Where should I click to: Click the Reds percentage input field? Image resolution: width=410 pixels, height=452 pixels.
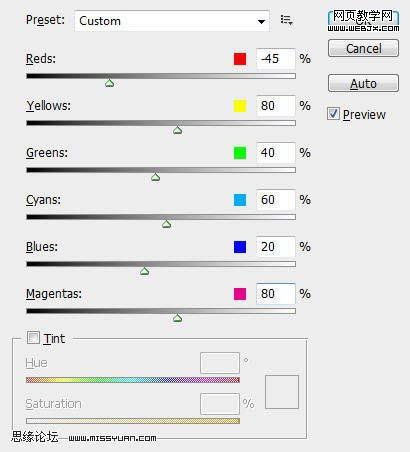(276, 59)
